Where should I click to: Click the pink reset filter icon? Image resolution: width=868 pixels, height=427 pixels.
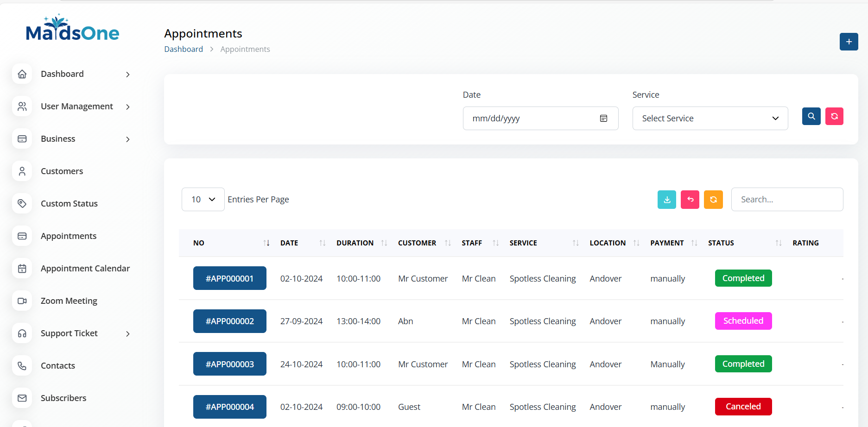pos(834,116)
